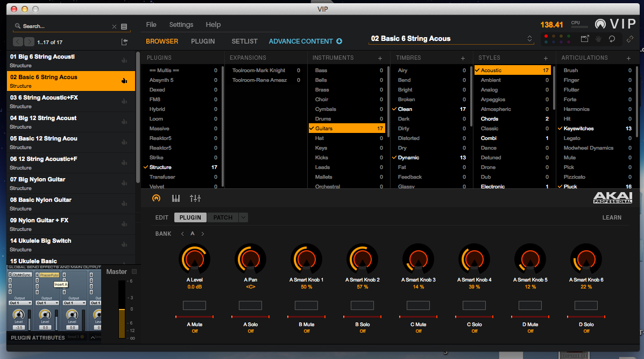Click the import/export patch list icon
Viewport: 644px width, 359px height.
124,42
